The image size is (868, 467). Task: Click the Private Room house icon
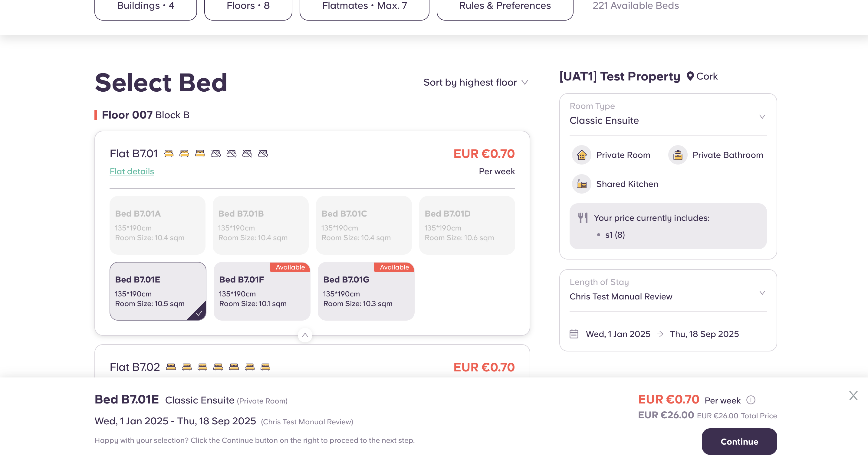[582, 155]
